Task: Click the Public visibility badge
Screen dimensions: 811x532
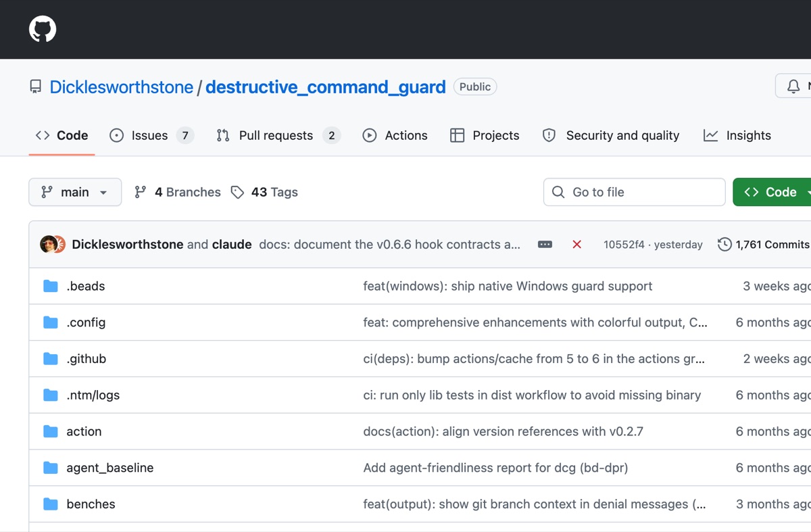Action: 475,87
